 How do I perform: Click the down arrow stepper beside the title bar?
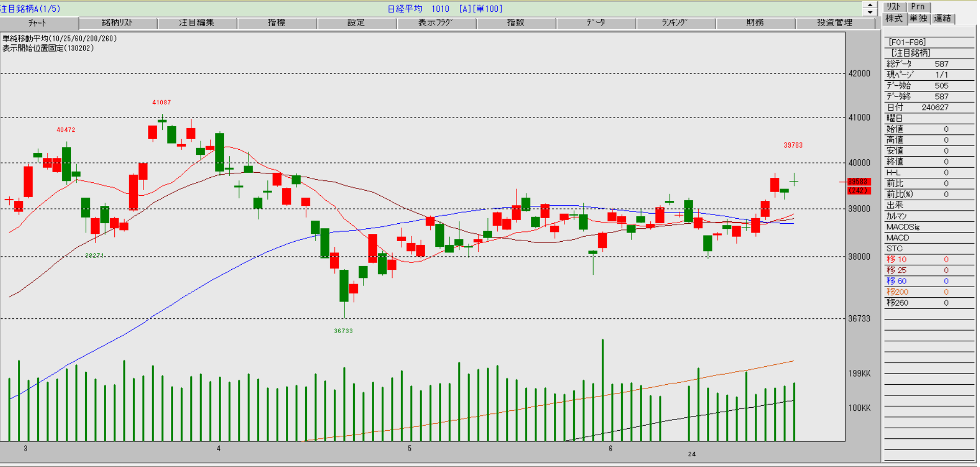pyautogui.click(x=870, y=12)
